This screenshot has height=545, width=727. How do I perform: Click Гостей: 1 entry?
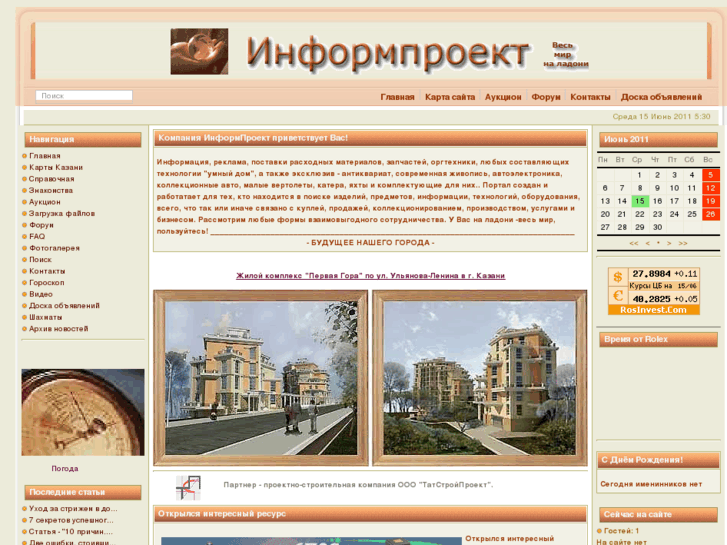point(621,531)
